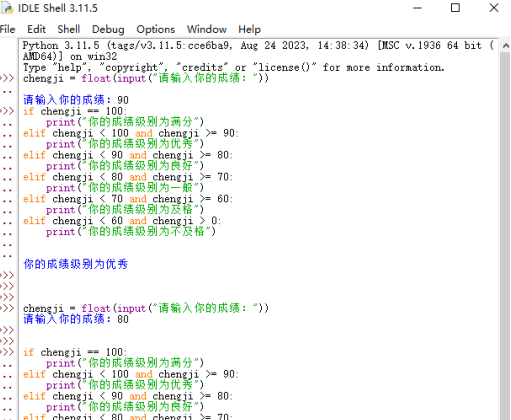Screen dimensions: 511x420
Task: Click the first 'if chengji == 100:' line
Action: point(75,111)
